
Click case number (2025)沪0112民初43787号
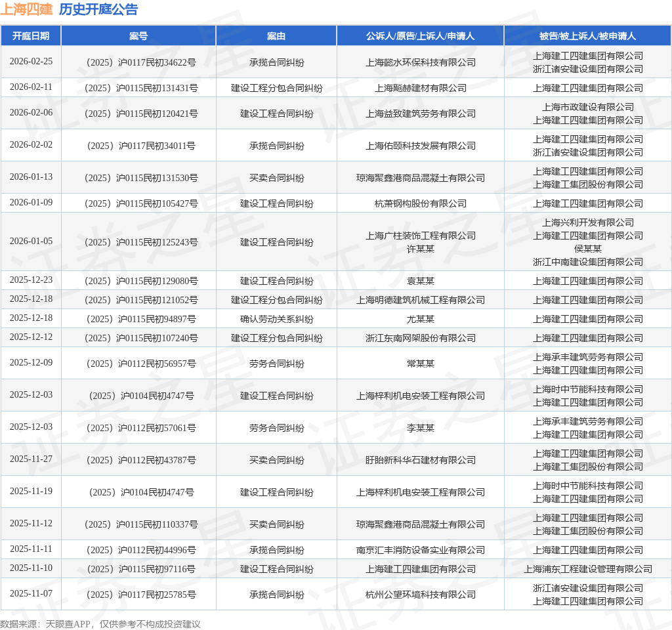(x=141, y=460)
